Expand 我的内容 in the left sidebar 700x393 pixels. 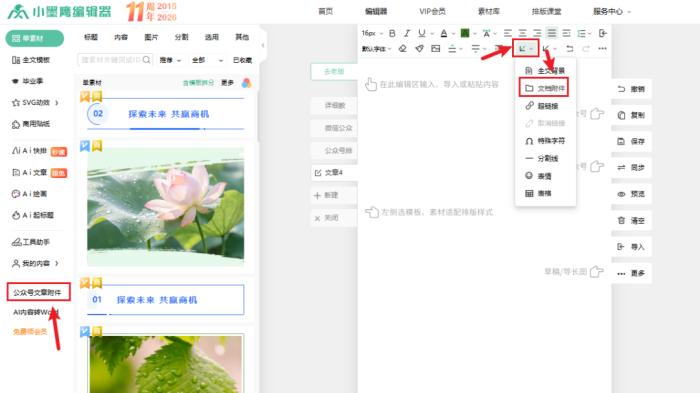[35, 263]
